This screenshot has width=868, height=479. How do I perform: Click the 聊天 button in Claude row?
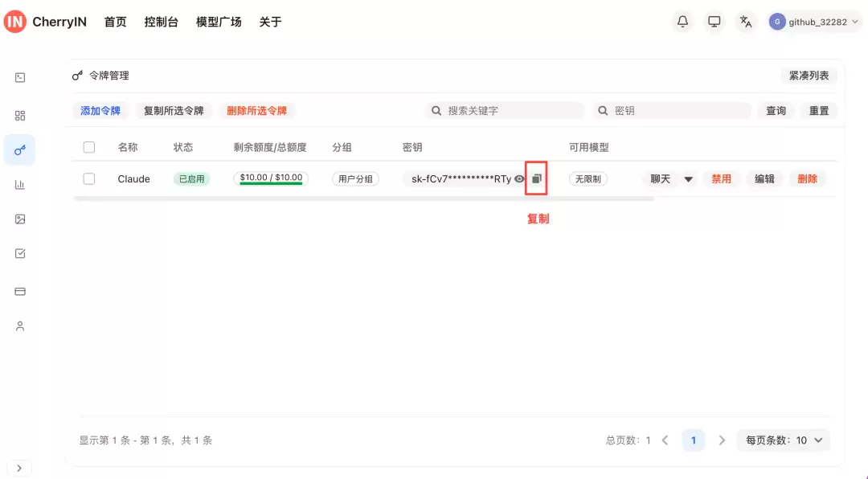coord(661,179)
